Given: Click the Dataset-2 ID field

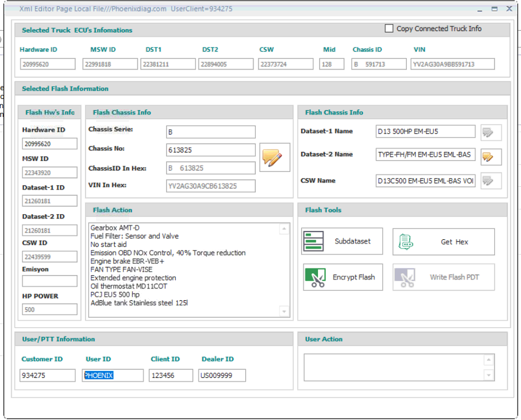Looking at the screenshot, I should pyautogui.click(x=50, y=230).
